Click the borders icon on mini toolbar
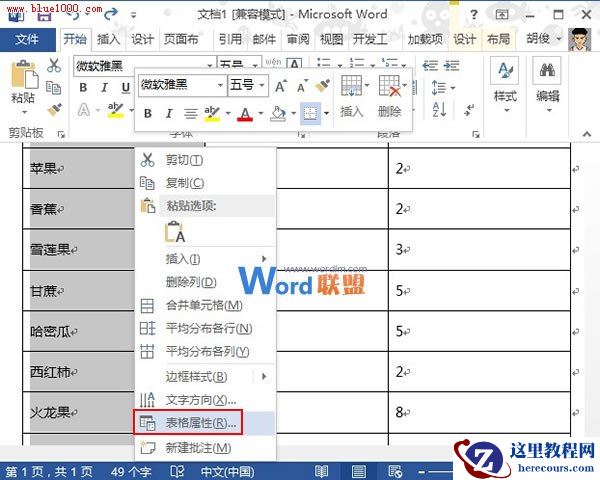600x480 pixels. (x=310, y=113)
